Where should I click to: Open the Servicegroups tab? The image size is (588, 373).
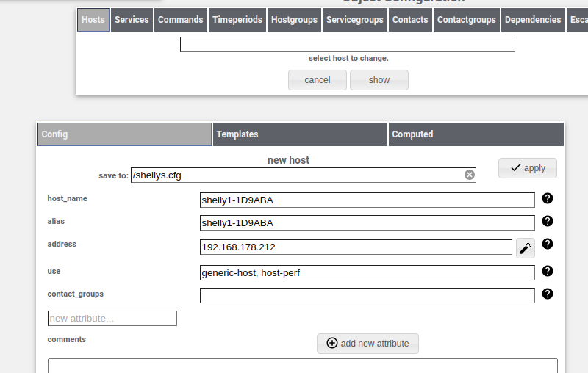pos(355,20)
